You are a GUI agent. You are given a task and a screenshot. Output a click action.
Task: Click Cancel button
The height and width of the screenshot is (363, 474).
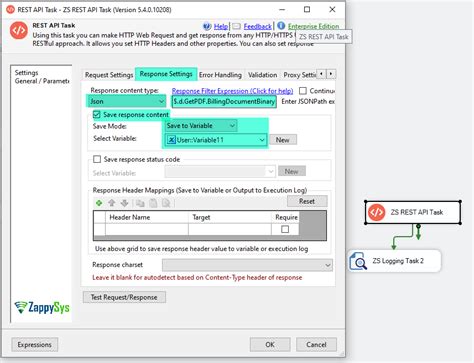click(x=316, y=345)
